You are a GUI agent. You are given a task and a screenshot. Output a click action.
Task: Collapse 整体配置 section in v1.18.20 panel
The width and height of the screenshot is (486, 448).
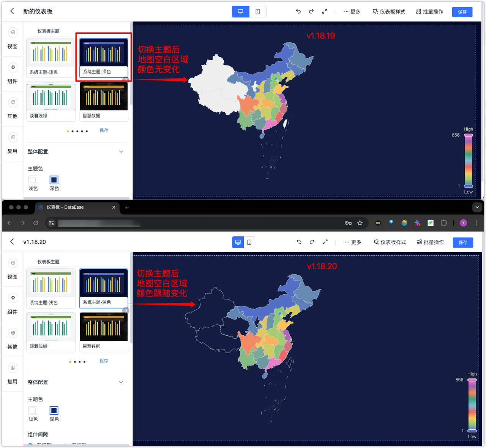click(121, 382)
